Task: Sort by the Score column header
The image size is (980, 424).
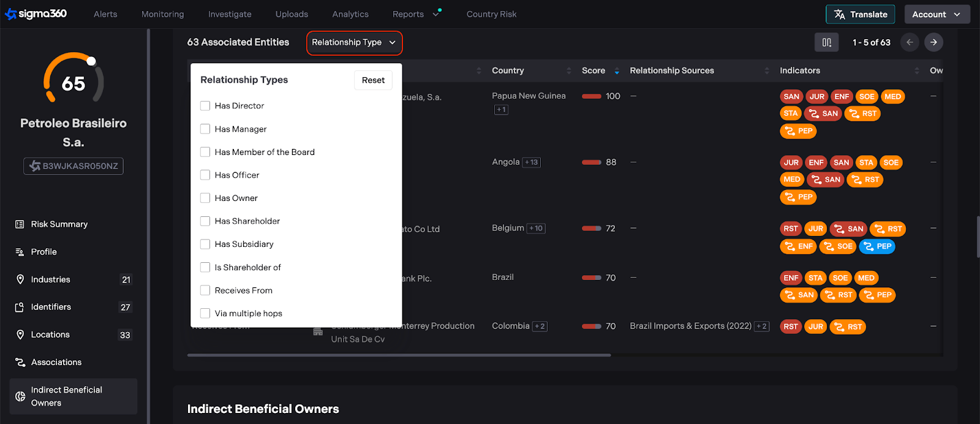Action: click(594, 70)
